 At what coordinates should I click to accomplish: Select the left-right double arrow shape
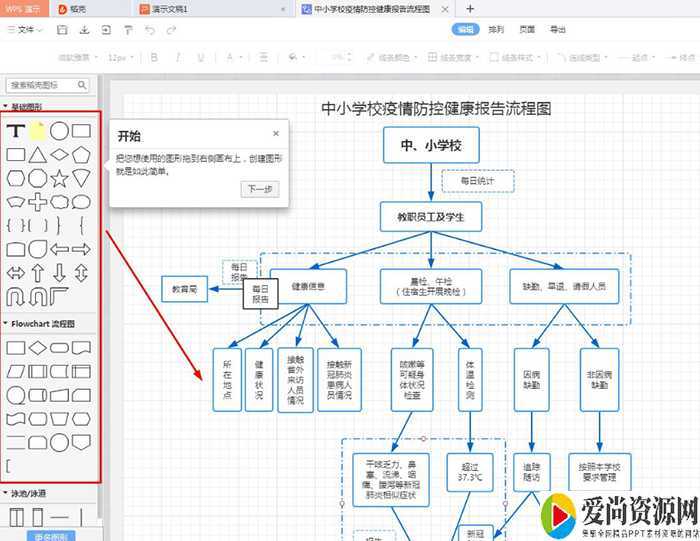click(x=16, y=272)
